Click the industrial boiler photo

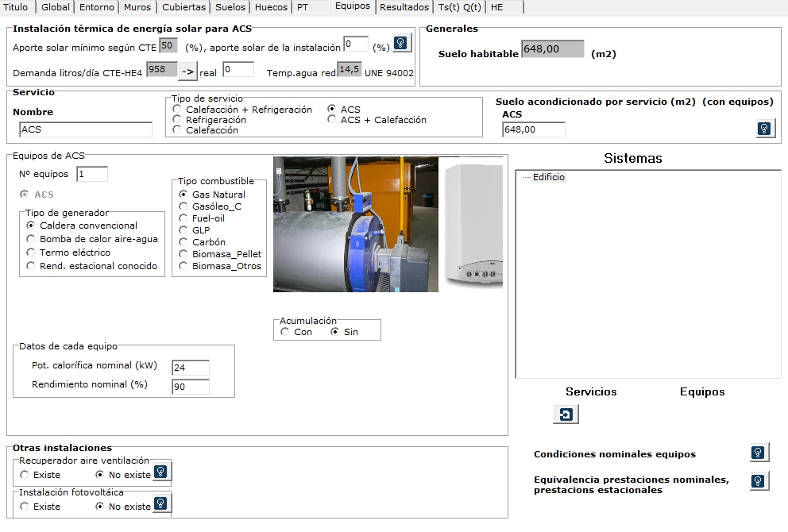point(356,224)
